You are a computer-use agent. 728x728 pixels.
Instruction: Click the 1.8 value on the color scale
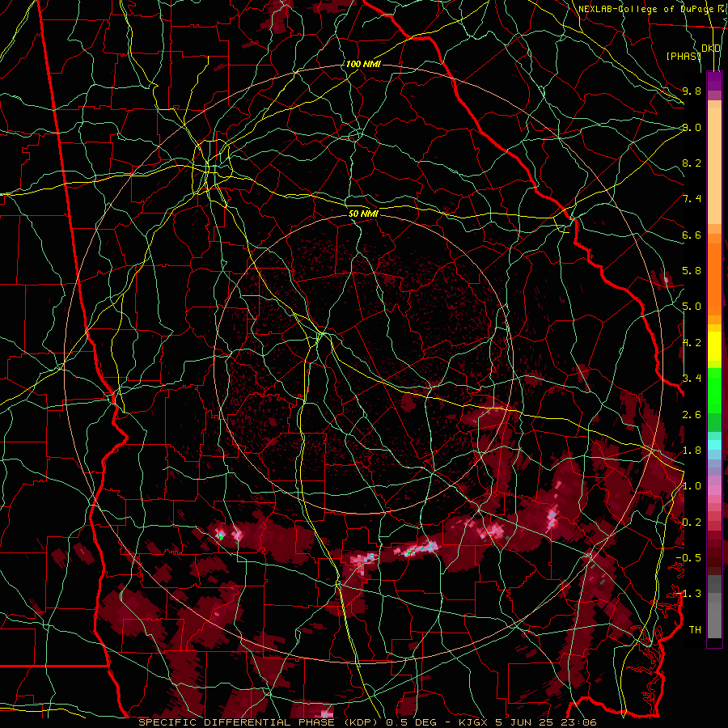click(692, 451)
